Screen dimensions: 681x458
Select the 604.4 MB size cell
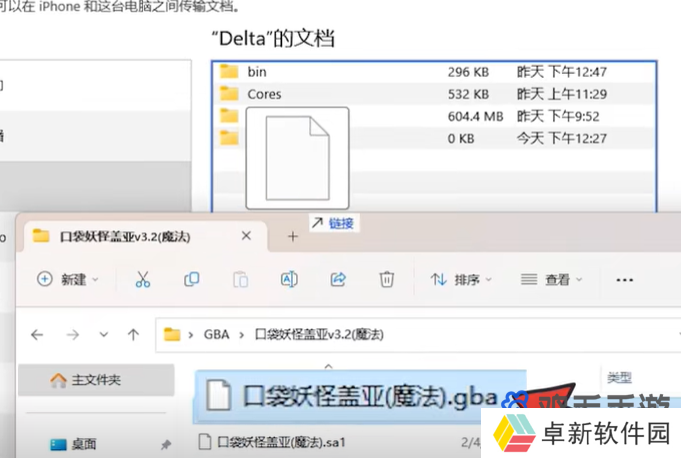tap(475, 116)
